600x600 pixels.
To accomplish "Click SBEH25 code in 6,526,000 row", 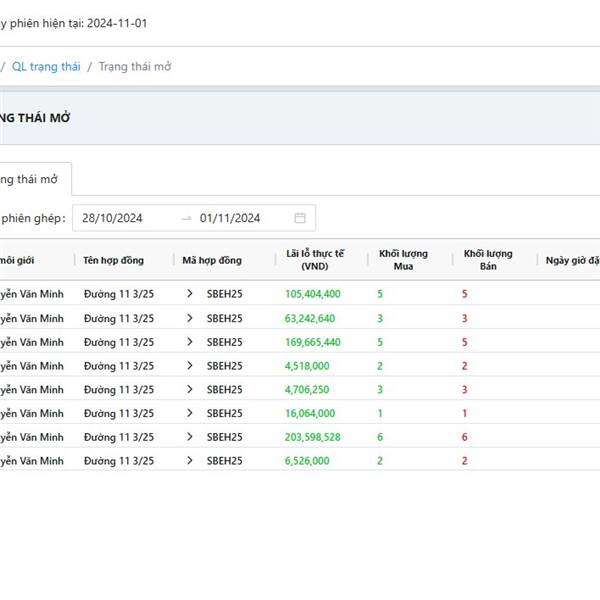I will [x=225, y=461].
